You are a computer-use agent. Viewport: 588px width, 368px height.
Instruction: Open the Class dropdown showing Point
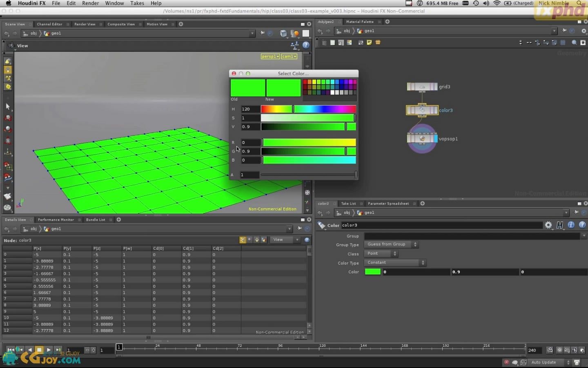point(381,254)
